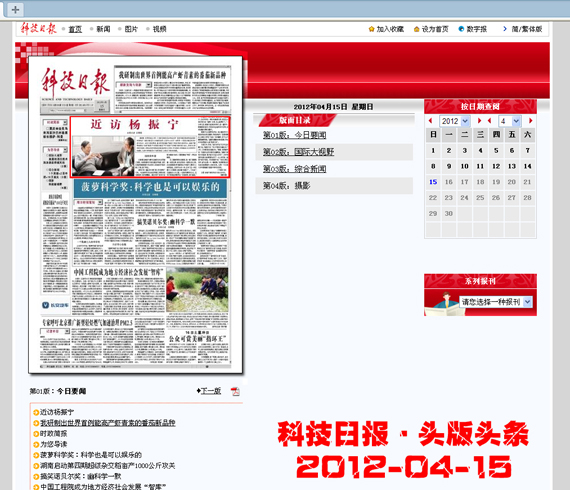The image size is (570, 490).
Task: Select day 15 in the calendar
Action: (433, 182)
